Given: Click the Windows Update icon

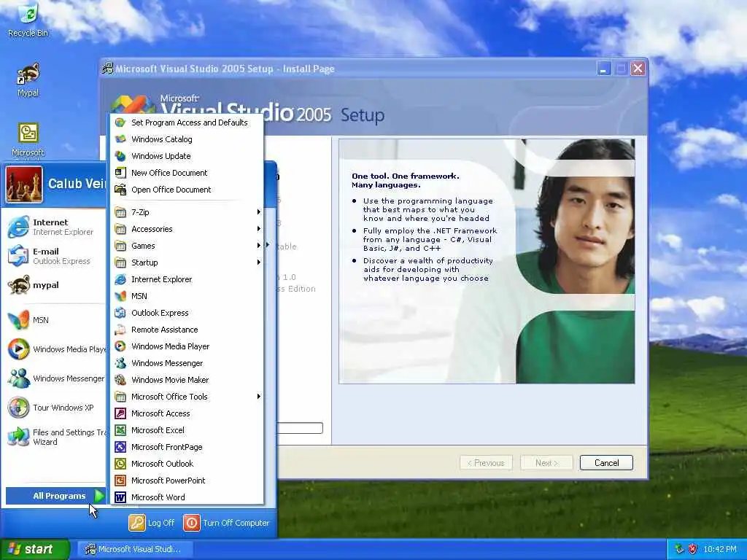Looking at the screenshot, I should 120,156.
